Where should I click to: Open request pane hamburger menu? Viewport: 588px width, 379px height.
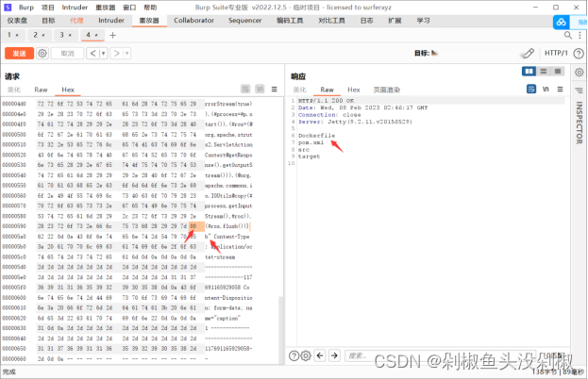tap(274, 90)
